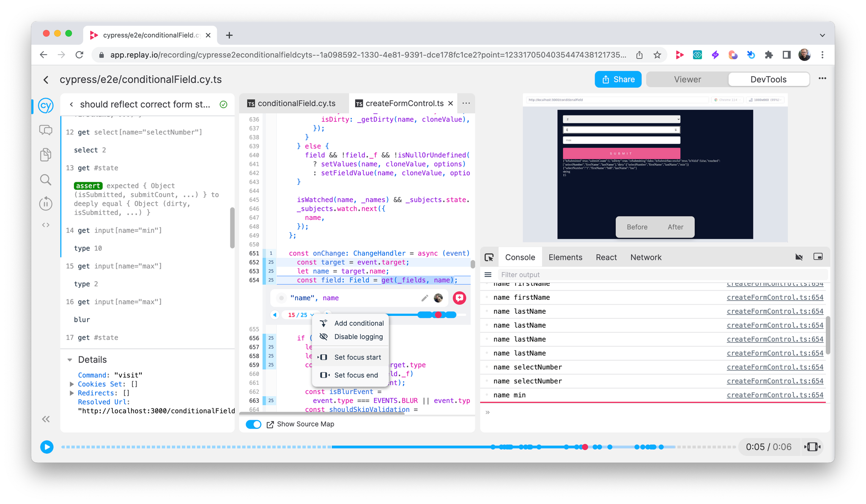The width and height of the screenshot is (866, 504).
Task: Open the search panel icon
Action: [46, 180]
